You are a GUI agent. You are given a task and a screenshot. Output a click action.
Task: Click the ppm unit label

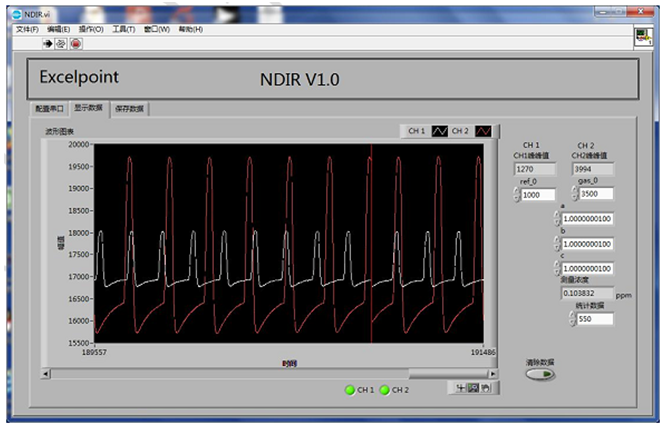pyautogui.click(x=624, y=296)
